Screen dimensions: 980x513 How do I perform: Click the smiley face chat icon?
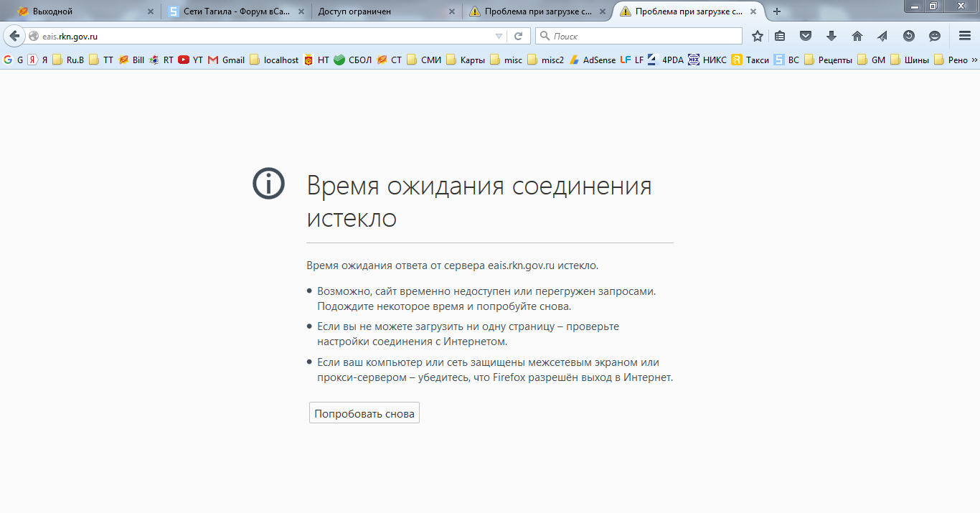pos(934,36)
